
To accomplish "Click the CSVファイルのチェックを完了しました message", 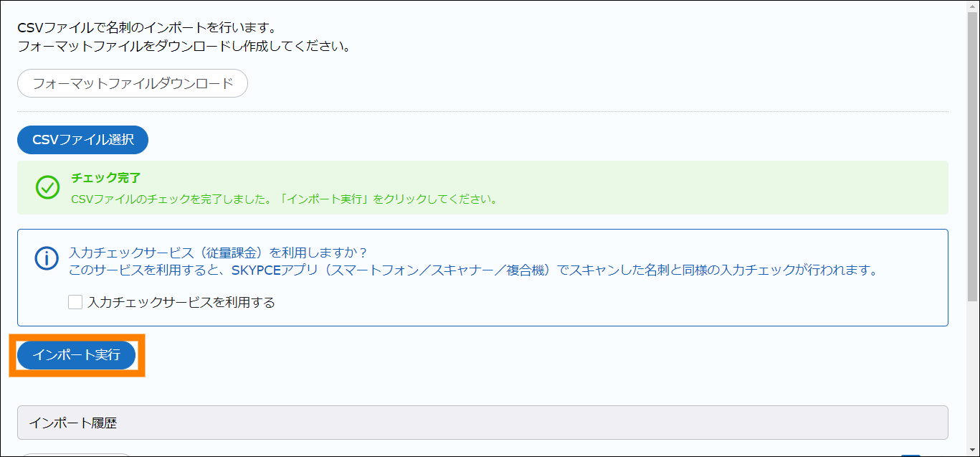I will [x=284, y=199].
